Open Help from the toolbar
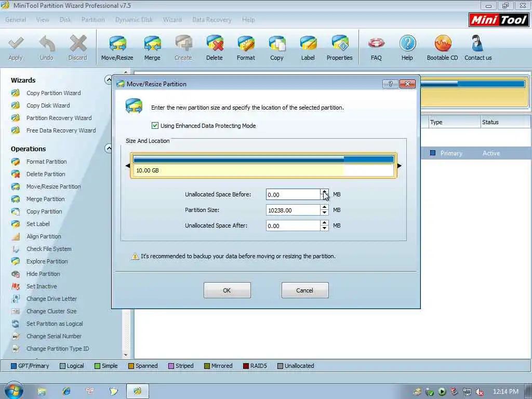Screen dimensions: 532x399 pos(407,48)
